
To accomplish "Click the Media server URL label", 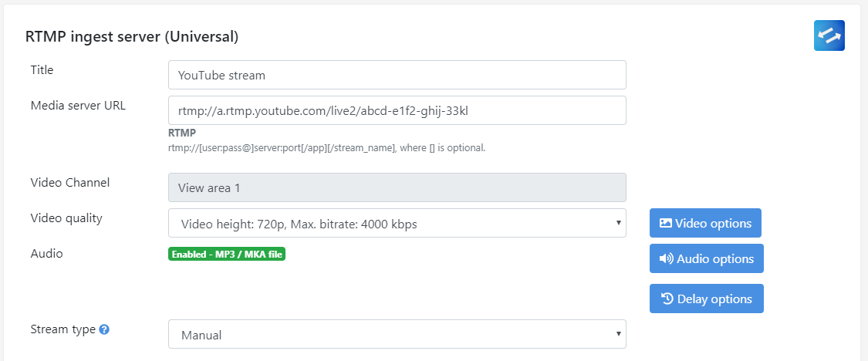I will (78, 105).
